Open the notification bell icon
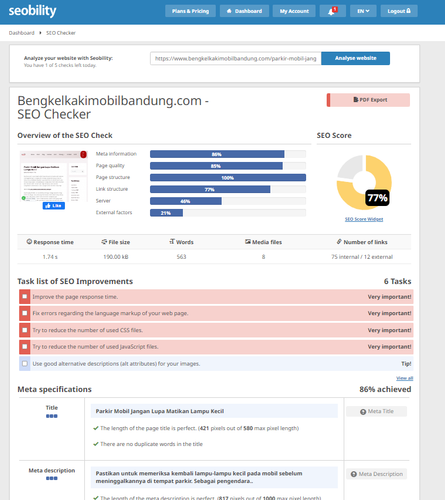 pyautogui.click(x=332, y=11)
